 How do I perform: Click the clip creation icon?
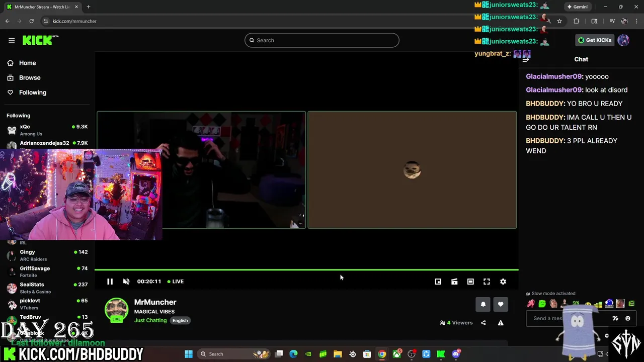pyautogui.click(x=454, y=282)
